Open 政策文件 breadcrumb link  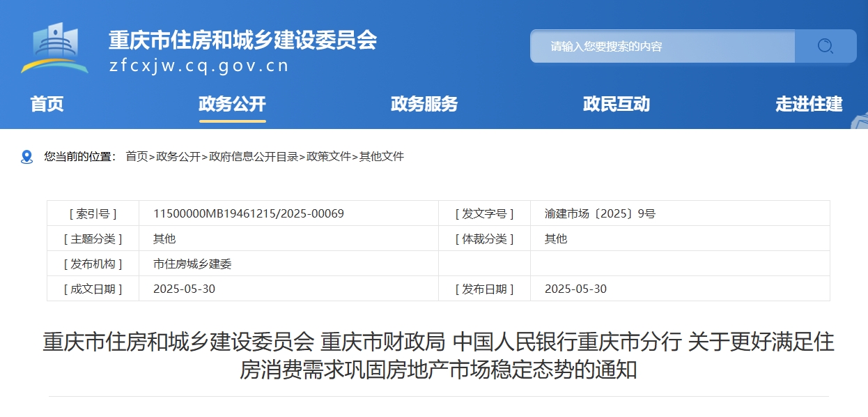tap(329, 157)
